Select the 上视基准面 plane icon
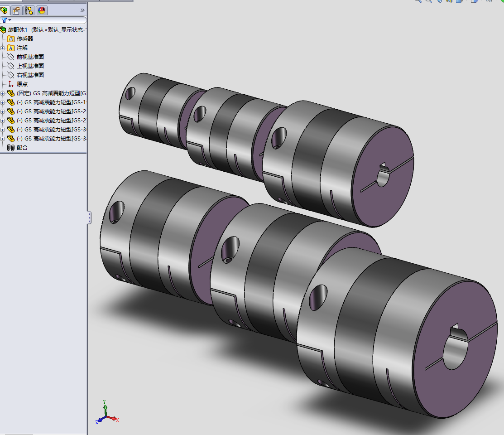504x435 pixels. pyautogui.click(x=11, y=66)
